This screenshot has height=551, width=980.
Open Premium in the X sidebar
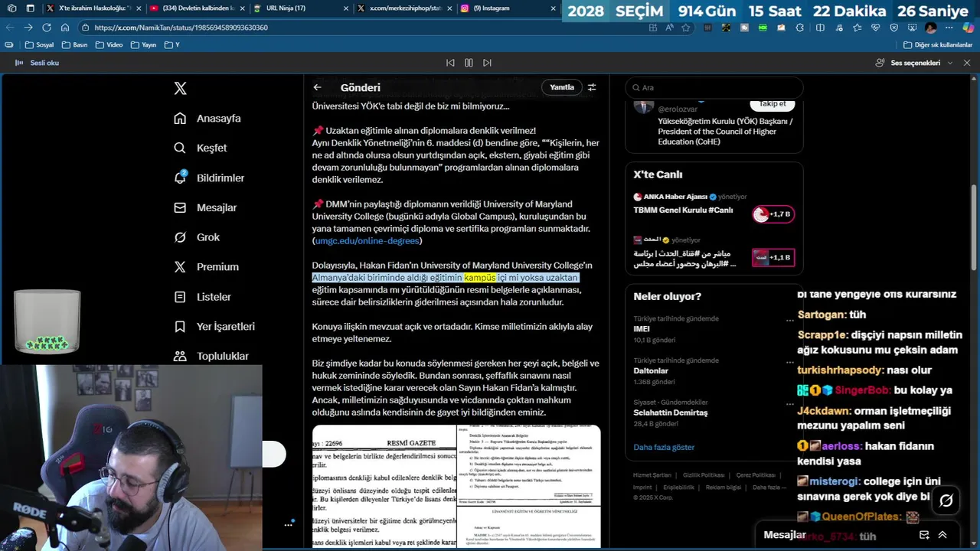pos(206,267)
